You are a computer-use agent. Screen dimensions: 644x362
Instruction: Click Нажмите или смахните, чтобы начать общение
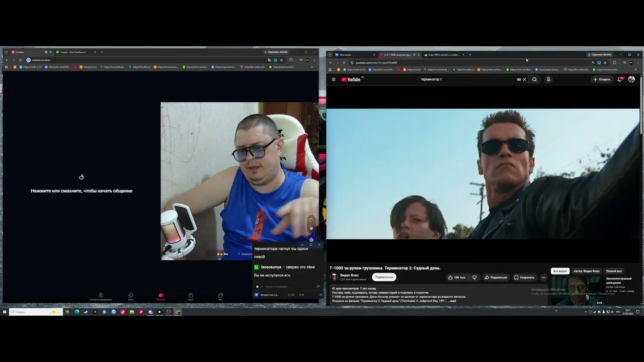click(82, 191)
